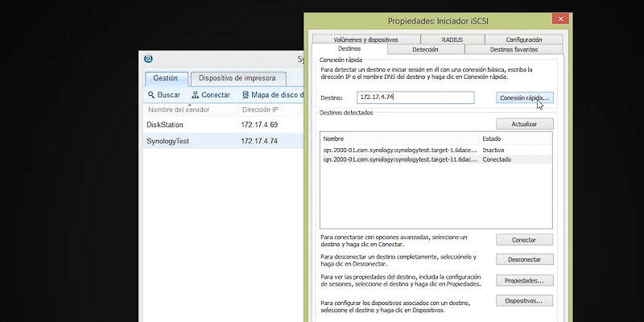This screenshot has height=322, width=644.
Task: Click the Estado column header
Action: point(516,138)
